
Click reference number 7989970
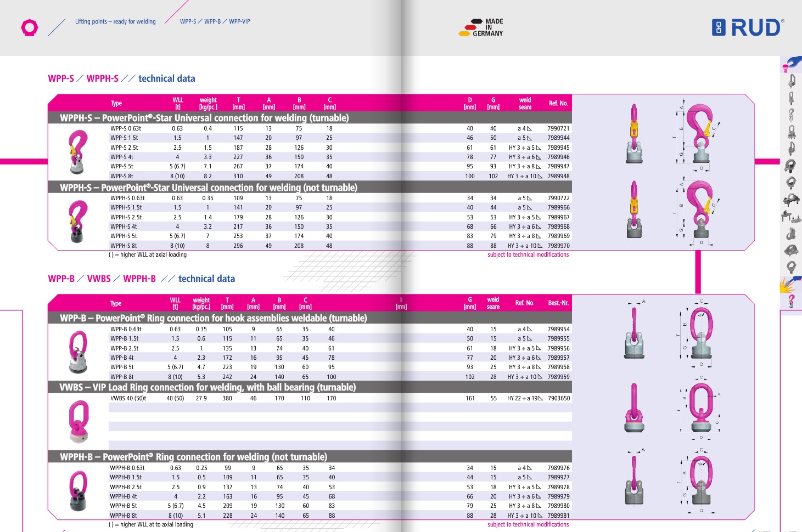558,246
